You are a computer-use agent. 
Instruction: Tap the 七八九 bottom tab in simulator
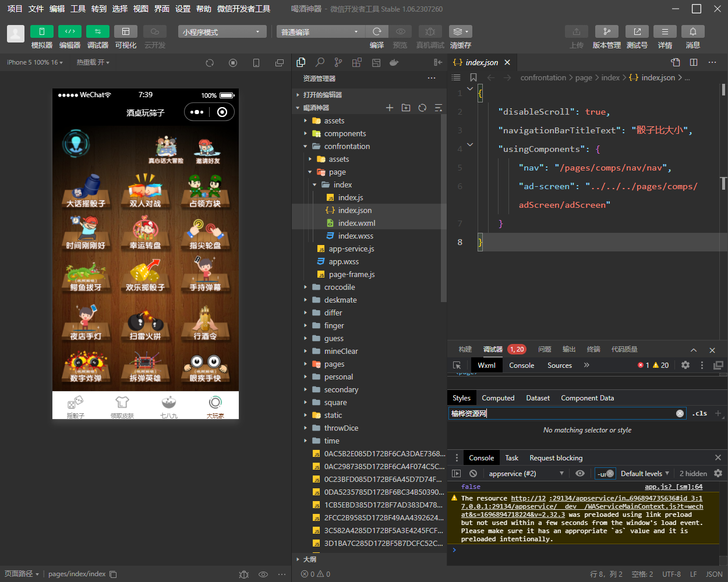169,406
